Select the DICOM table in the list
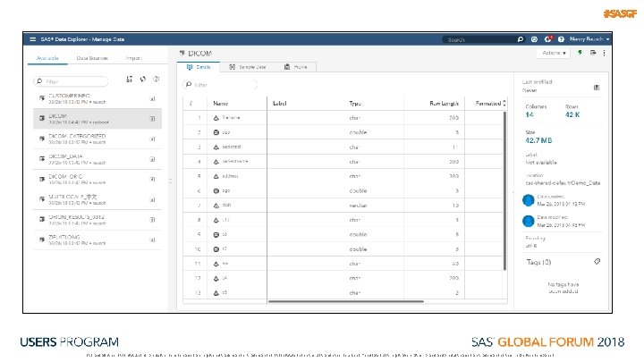Viewport: 644px width, 362px height. point(97,119)
